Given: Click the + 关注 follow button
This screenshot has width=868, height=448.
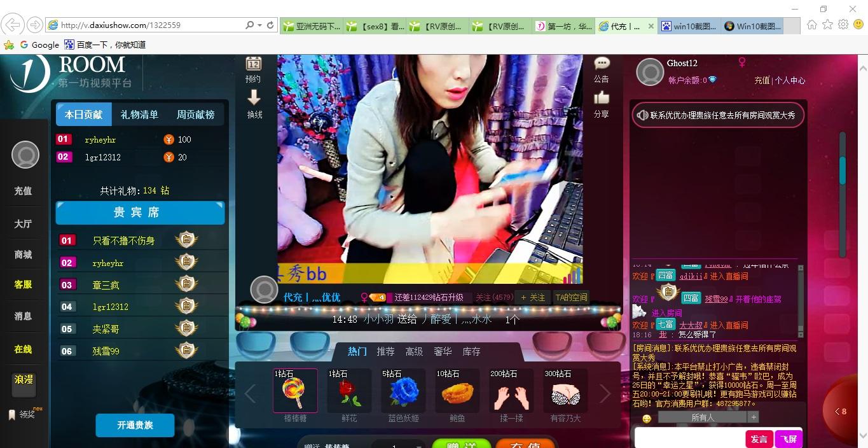Looking at the screenshot, I should (533, 297).
